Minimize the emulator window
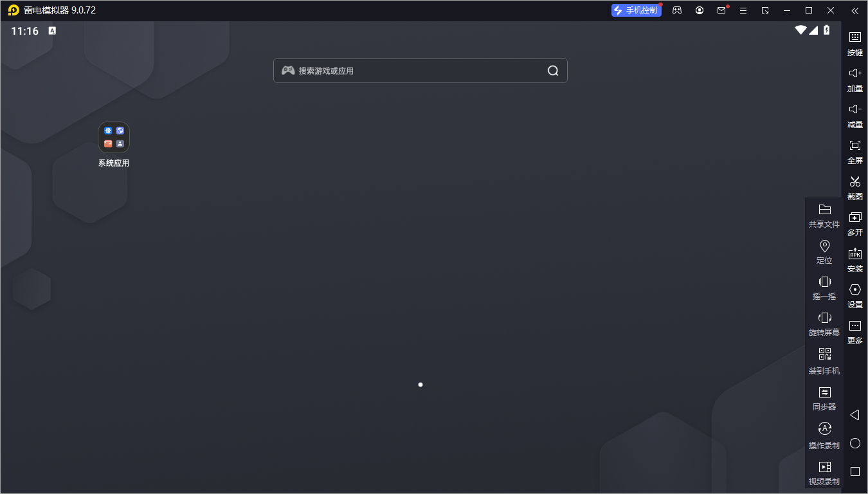 click(787, 10)
